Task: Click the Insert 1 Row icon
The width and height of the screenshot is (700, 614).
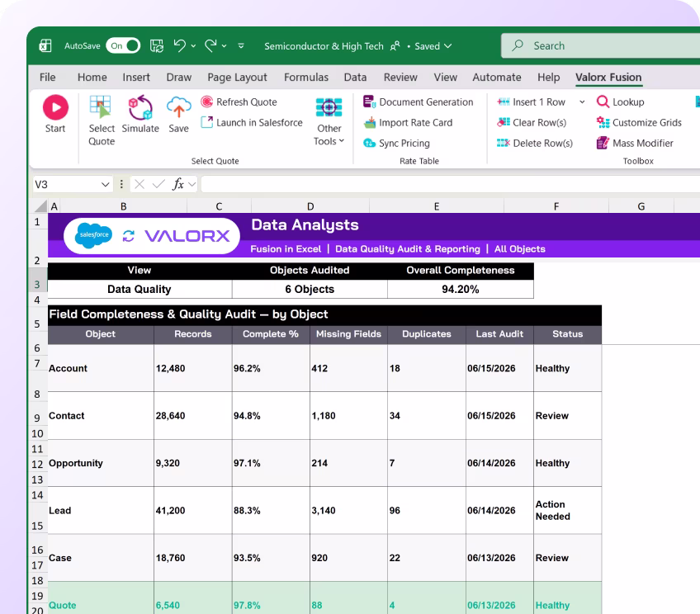Action: coord(504,102)
